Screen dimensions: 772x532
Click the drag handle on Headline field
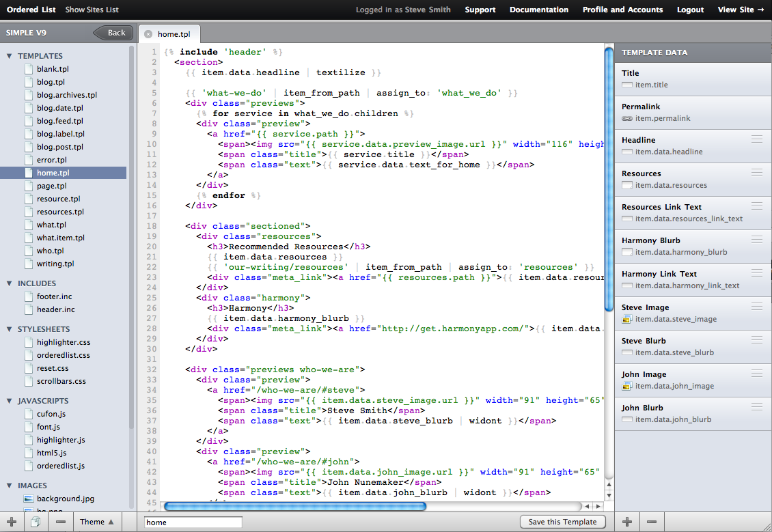click(x=756, y=139)
